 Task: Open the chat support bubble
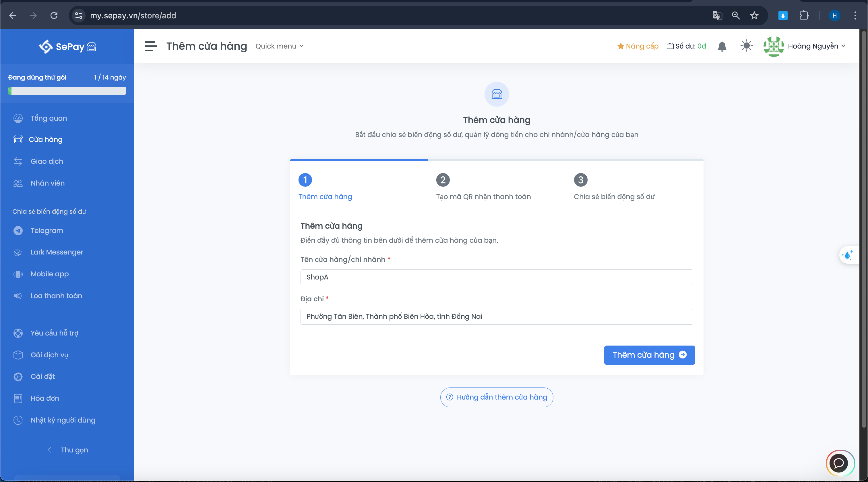[839, 463]
